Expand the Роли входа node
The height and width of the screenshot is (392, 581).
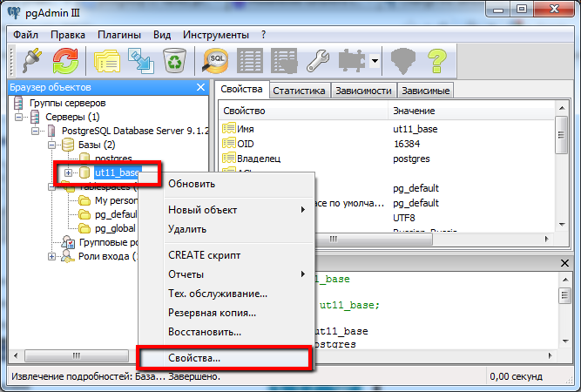pyautogui.click(x=52, y=256)
